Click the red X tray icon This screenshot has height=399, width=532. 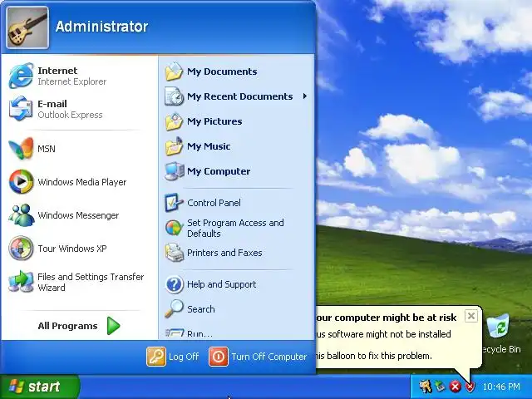click(456, 387)
